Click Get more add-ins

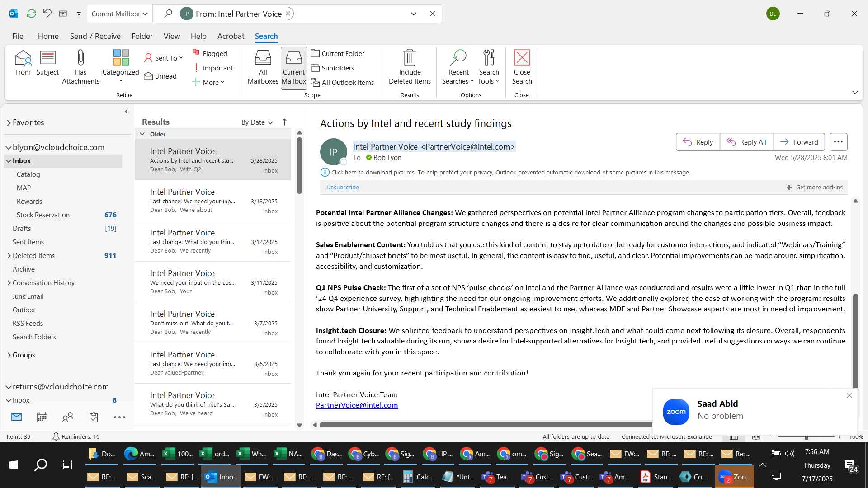point(814,187)
